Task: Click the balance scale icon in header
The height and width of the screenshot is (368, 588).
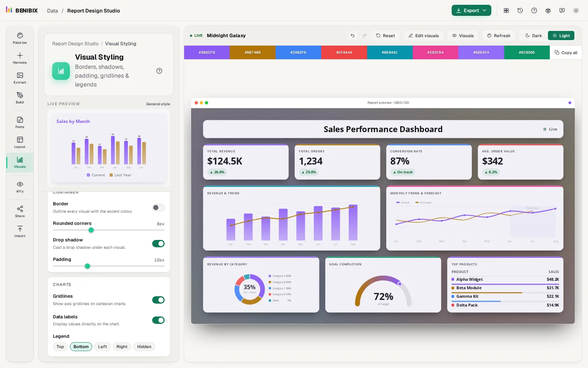Action: [x=548, y=11]
